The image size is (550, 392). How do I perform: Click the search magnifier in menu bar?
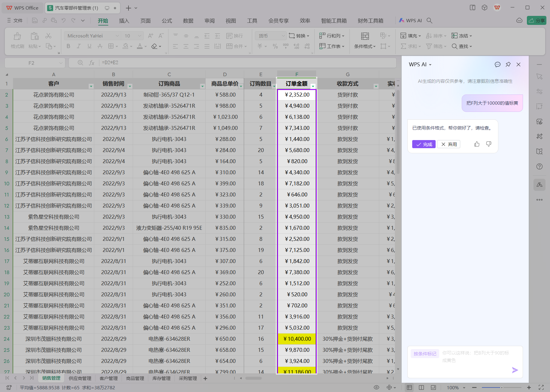click(430, 20)
